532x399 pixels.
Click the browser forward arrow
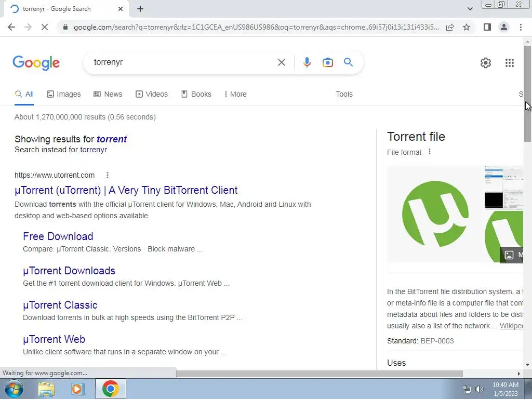point(28,27)
